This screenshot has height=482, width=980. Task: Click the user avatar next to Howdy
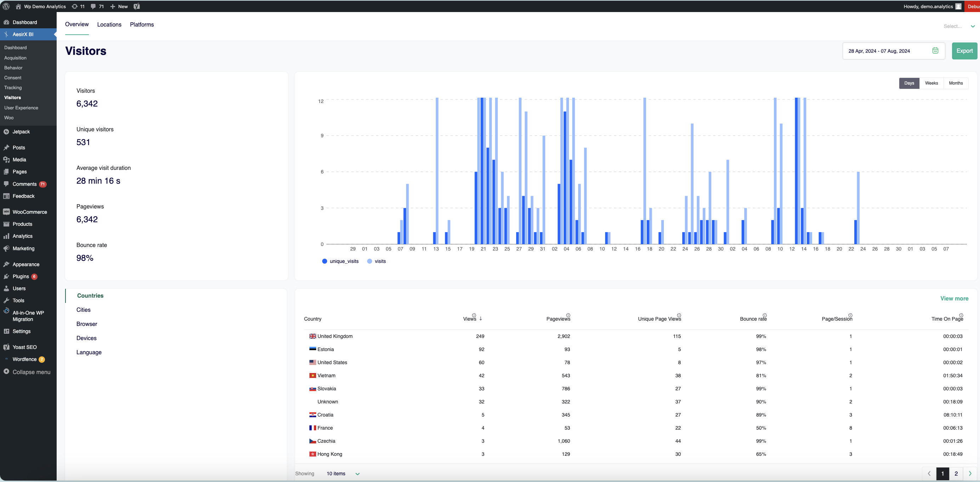coord(958,6)
